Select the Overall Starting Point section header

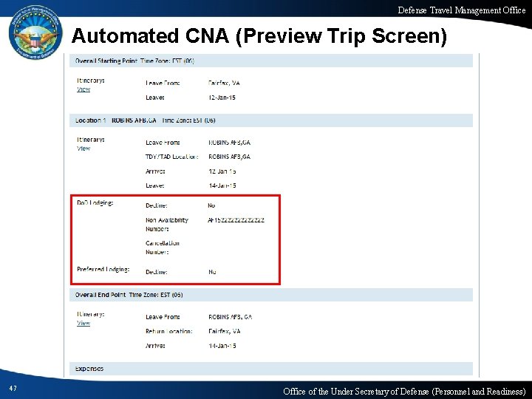click(x=271, y=61)
